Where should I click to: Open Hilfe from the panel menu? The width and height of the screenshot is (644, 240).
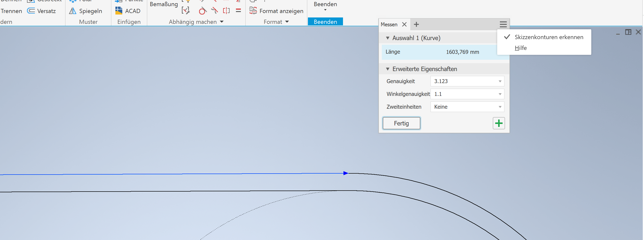521,48
